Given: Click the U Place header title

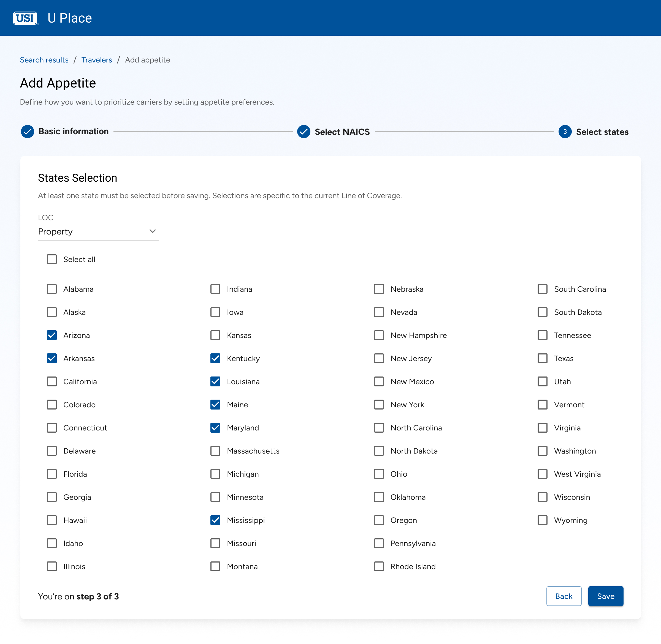Looking at the screenshot, I should [x=70, y=18].
